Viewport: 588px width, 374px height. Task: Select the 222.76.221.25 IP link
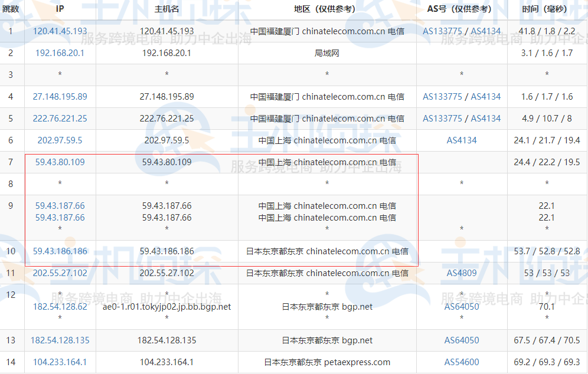[60, 119]
